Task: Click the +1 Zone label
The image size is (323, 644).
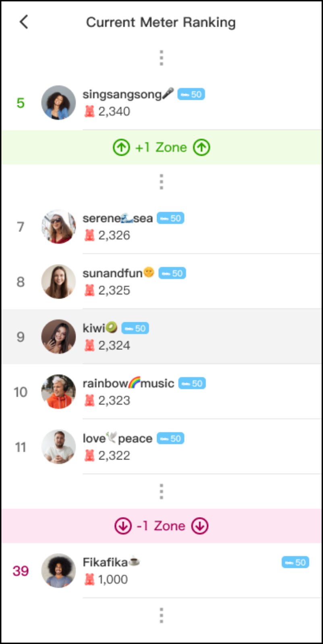Action: 161,147
